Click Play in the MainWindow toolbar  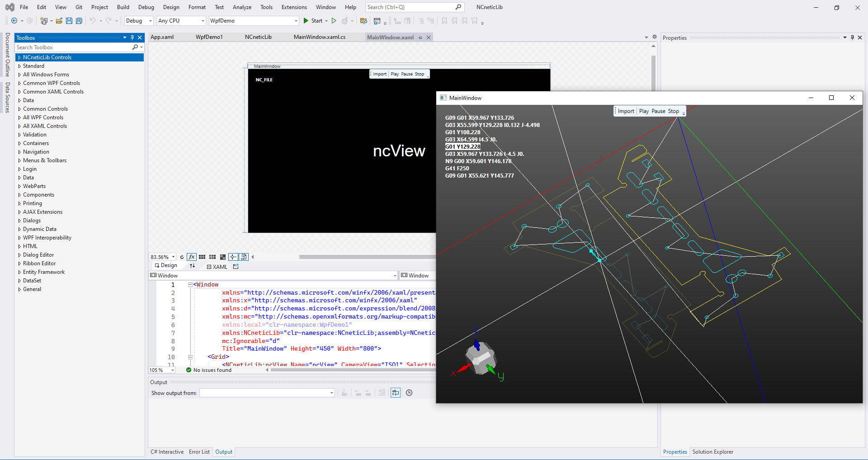pyautogui.click(x=644, y=111)
